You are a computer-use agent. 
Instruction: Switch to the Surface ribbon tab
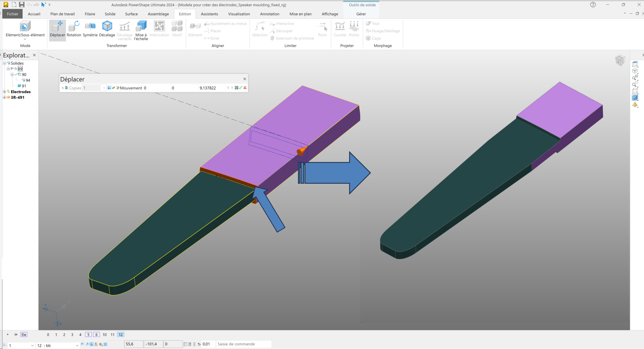(x=131, y=14)
